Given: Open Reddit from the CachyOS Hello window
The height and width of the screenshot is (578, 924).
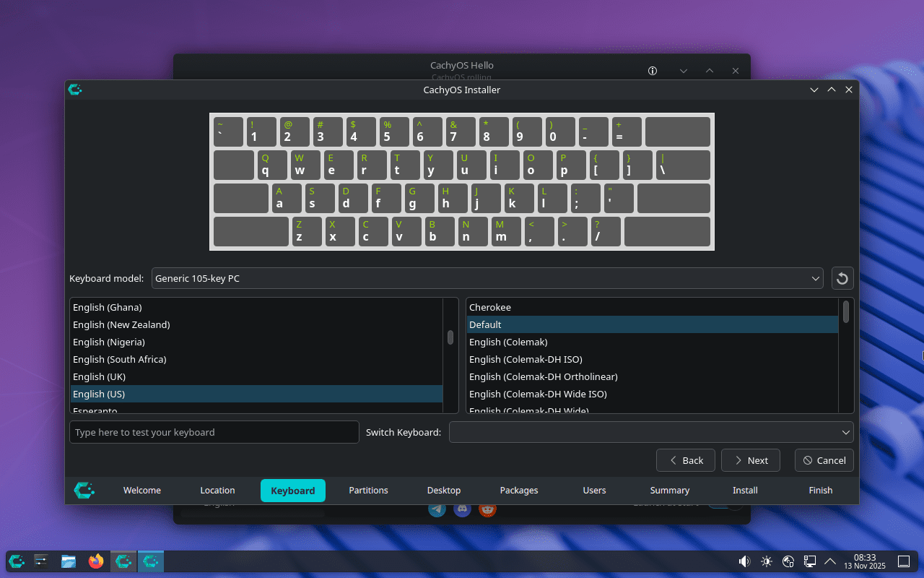Looking at the screenshot, I should point(487,509).
